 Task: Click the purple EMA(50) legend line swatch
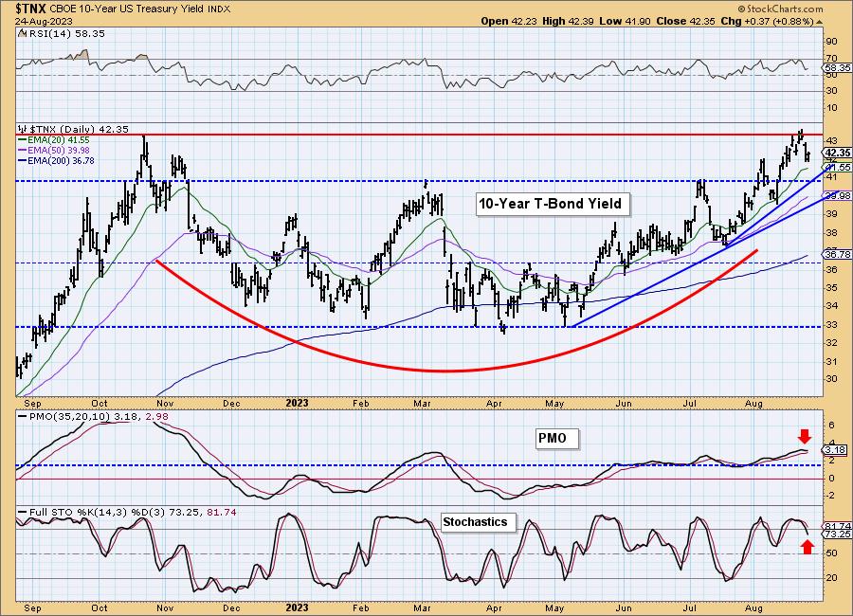coord(23,150)
